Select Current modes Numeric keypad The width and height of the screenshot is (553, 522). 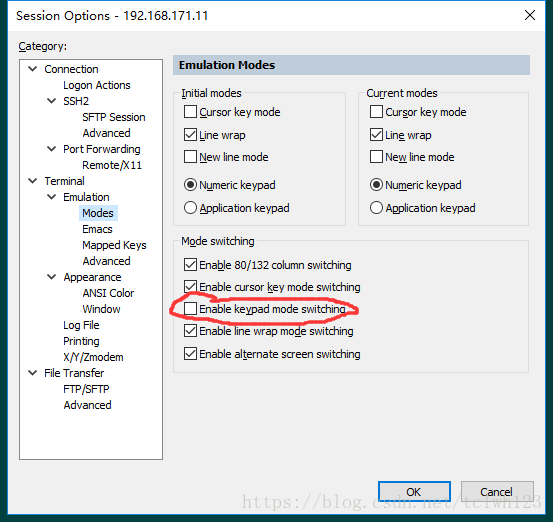[376, 185]
